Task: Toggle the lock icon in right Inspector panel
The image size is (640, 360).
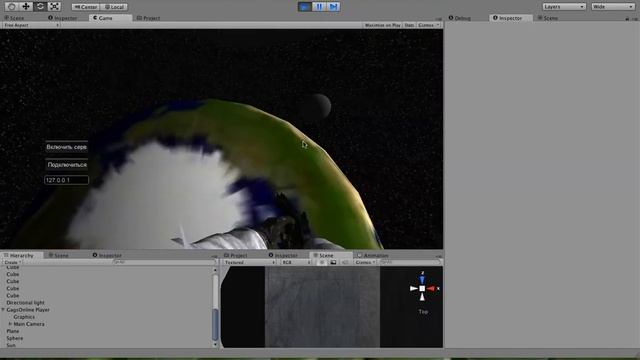Action: pos(627,18)
